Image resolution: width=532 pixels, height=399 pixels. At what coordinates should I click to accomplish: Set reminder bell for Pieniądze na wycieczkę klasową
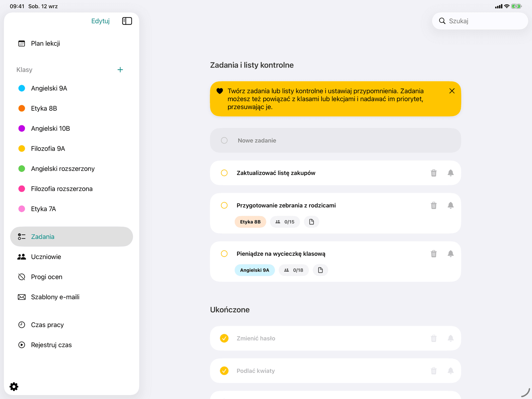451,254
